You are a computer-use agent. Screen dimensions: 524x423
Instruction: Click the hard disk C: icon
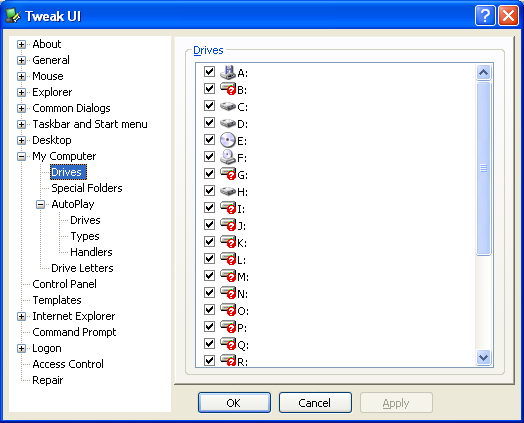tap(228, 106)
